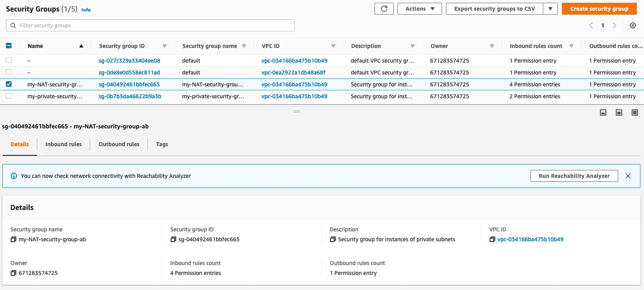This screenshot has width=644, height=290.
Task: Open the Outbound rules tab
Action: tap(119, 144)
